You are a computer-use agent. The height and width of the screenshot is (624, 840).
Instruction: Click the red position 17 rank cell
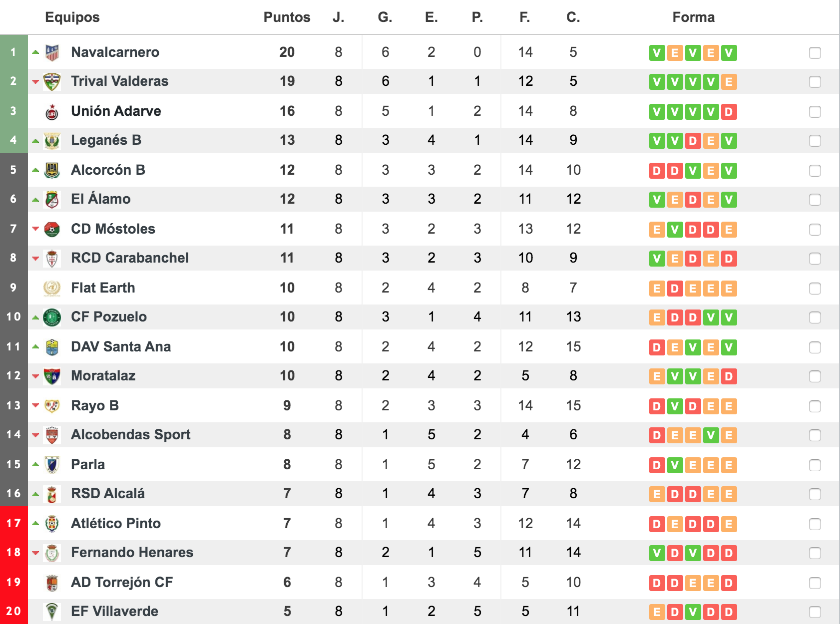point(14,523)
